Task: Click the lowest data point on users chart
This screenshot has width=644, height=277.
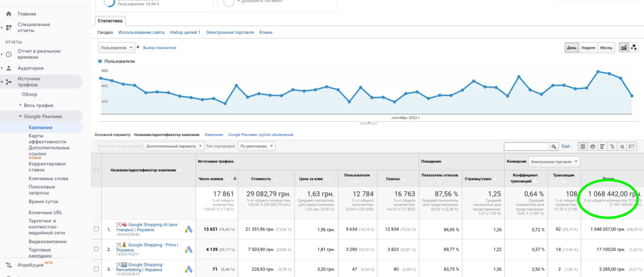Action: click(x=225, y=104)
